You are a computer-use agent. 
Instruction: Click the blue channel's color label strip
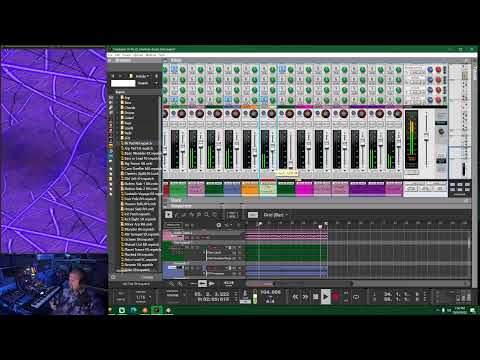click(x=232, y=190)
